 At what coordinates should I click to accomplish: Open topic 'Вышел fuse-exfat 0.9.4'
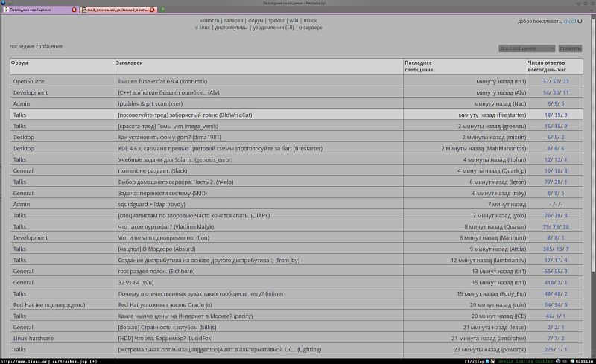pyautogui.click(x=162, y=81)
